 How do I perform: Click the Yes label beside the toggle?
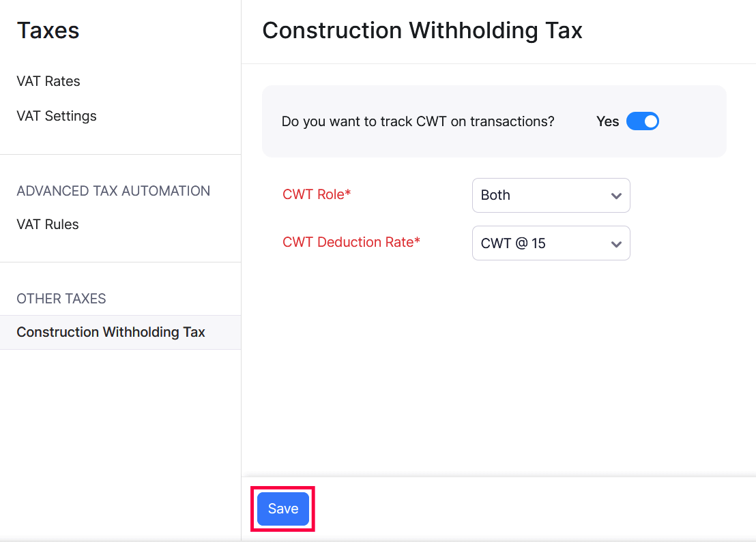(x=607, y=121)
